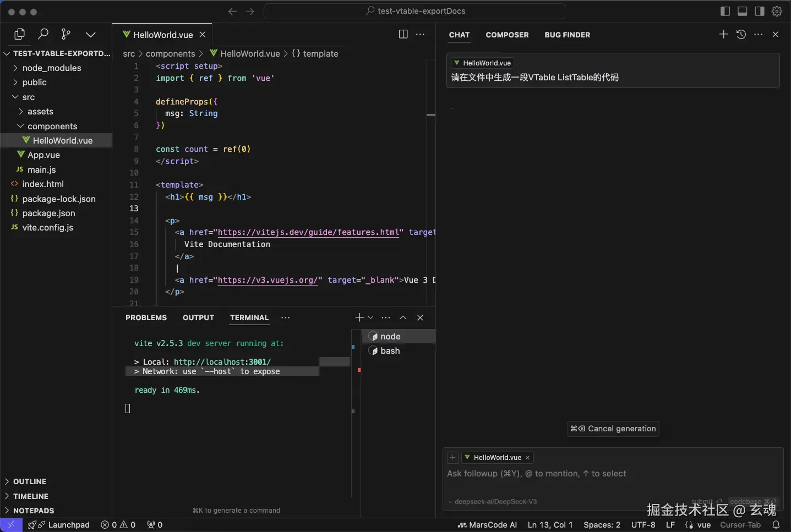This screenshot has width=791, height=532.
Task: Collapse the src folder
Action: coord(28,97)
